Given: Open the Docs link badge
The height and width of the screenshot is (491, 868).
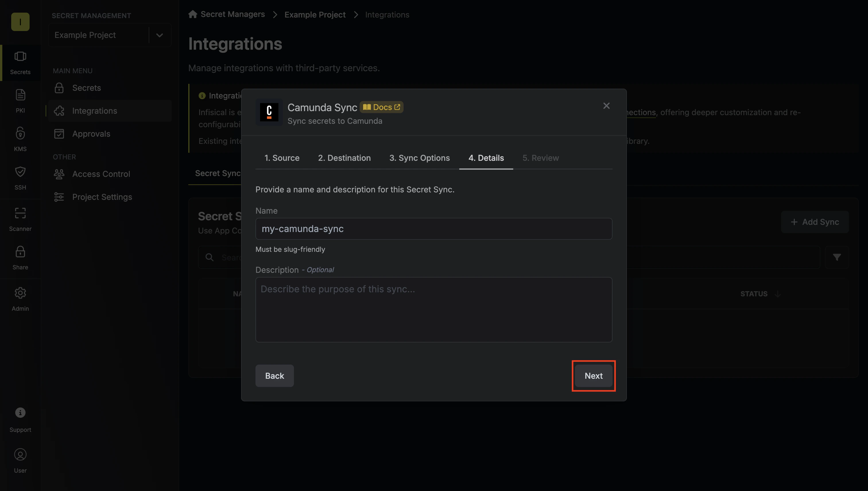Looking at the screenshot, I should [381, 107].
